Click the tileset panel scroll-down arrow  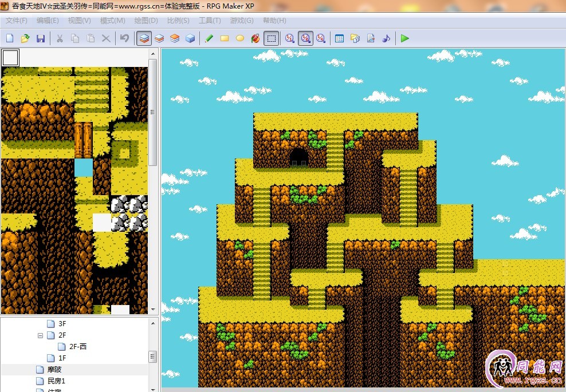(153, 310)
